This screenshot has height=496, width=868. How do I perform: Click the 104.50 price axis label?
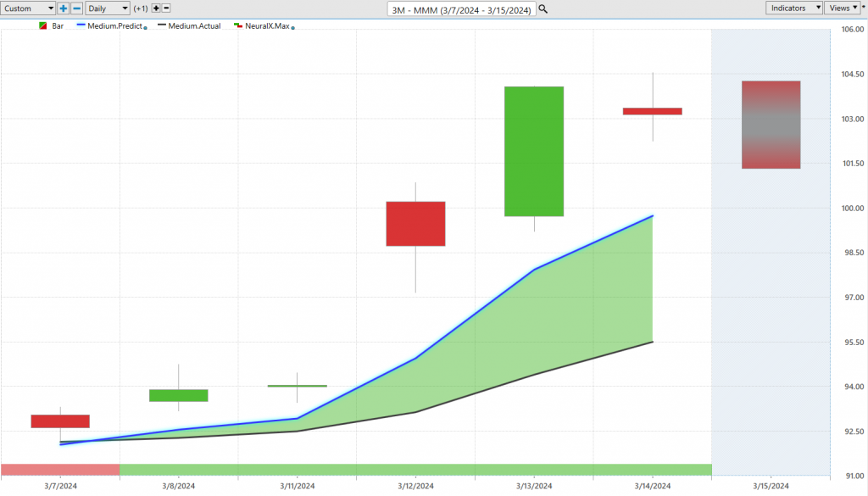[x=853, y=74]
